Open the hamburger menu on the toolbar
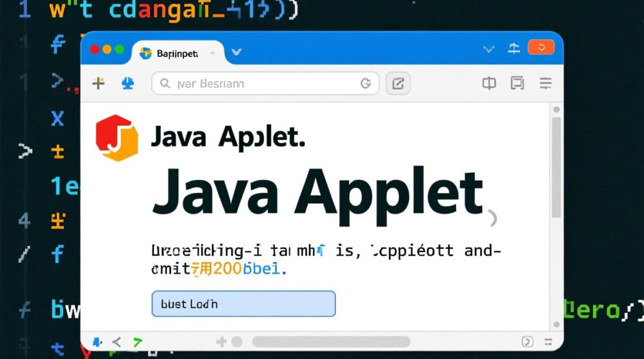The height and width of the screenshot is (359, 644). coord(545,83)
